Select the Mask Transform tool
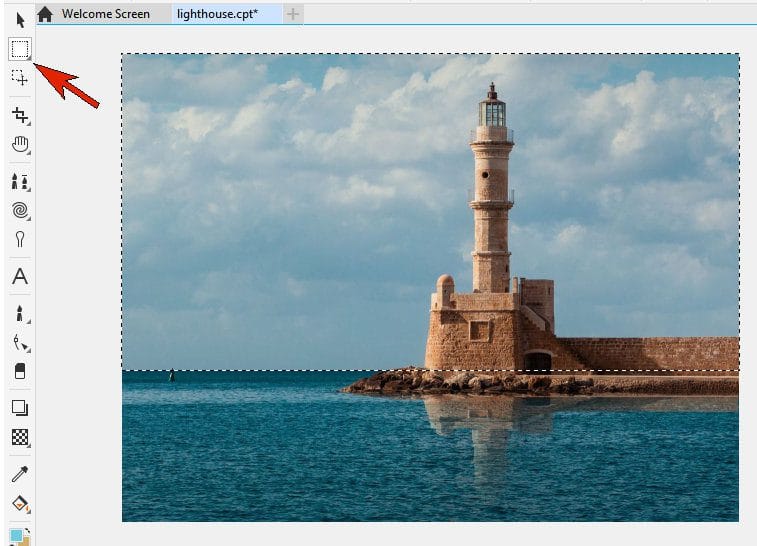This screenshot has height=546, width=757. [20, 77]
